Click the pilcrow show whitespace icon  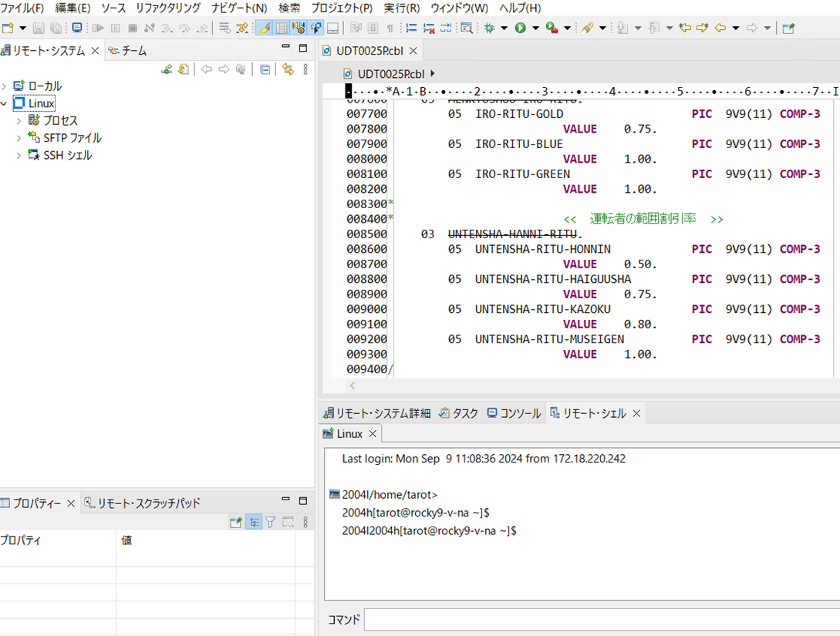pos(390,28)
